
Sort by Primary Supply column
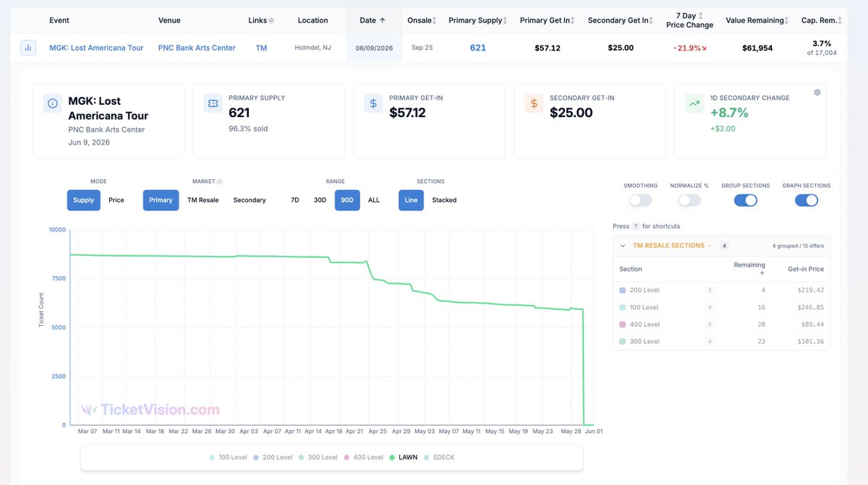pos(505,20)
